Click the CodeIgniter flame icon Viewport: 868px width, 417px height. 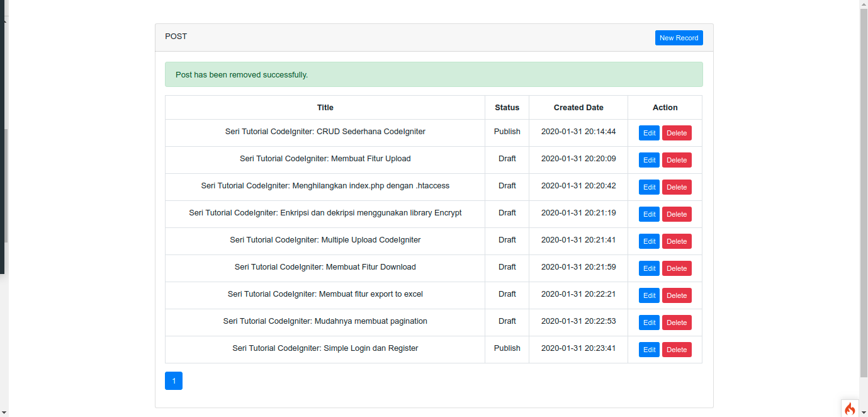pyautogui.click(x=850, y=408)
